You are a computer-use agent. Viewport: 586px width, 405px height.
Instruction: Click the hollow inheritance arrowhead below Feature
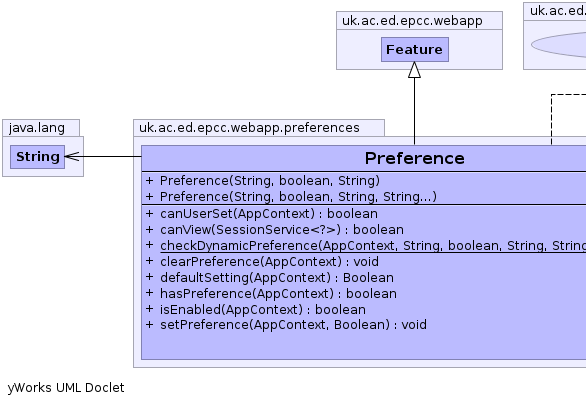pyautogui.click(x=414, y=70)
